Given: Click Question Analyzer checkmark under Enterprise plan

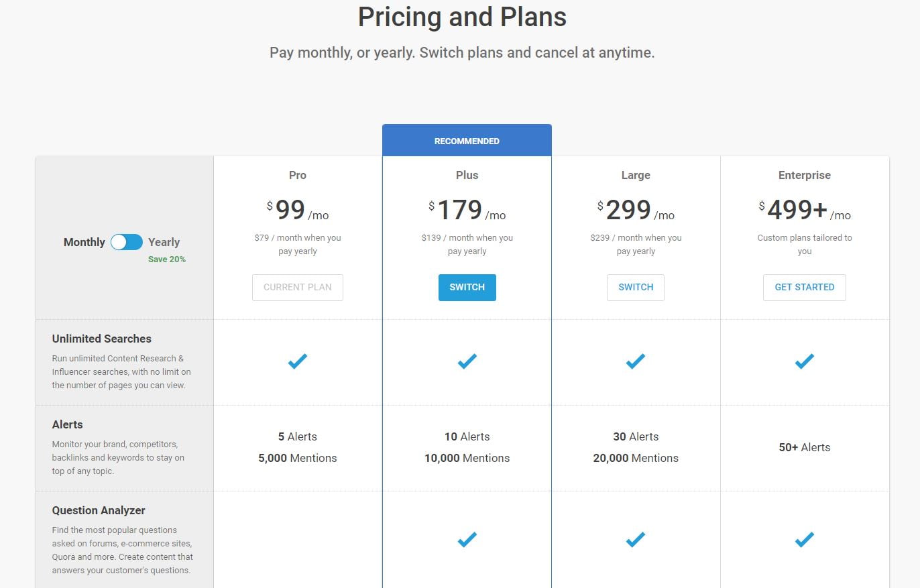Looking at the screenshot, I should [x=805, y=539].
